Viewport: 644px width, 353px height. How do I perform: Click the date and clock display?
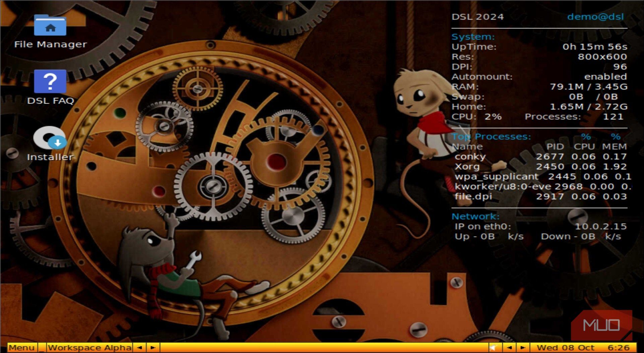point(583,348)
